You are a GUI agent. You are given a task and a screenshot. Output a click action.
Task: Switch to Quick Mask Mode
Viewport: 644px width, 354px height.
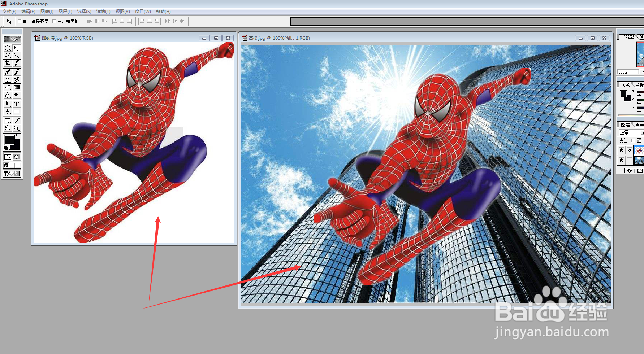click(17, 157)
